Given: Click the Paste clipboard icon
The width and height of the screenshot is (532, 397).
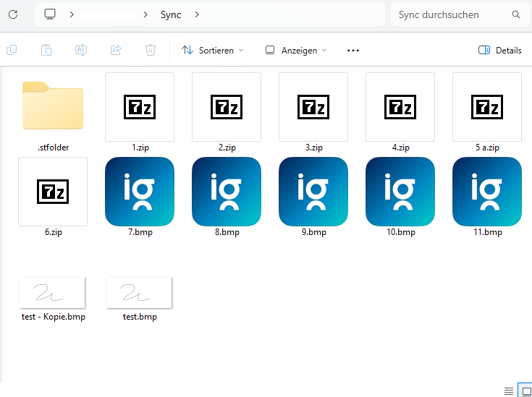Looking at the screenshot, I should (46, 50).
